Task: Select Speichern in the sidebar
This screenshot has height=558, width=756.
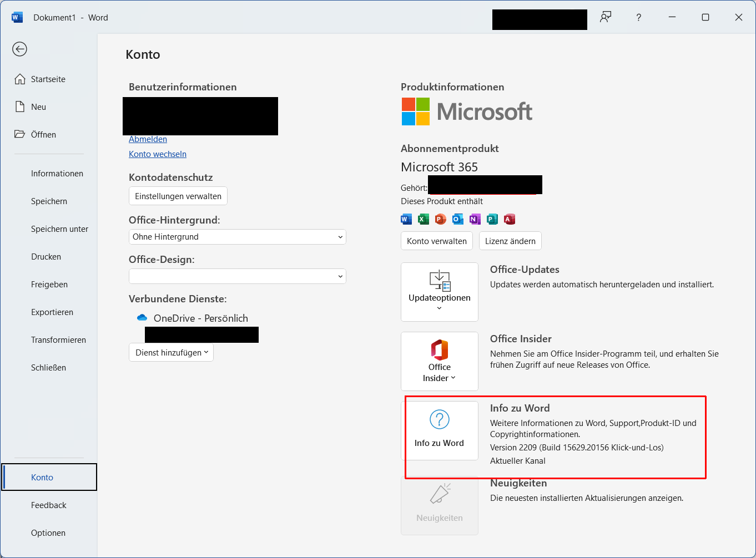Action: [x=49, y=201]
